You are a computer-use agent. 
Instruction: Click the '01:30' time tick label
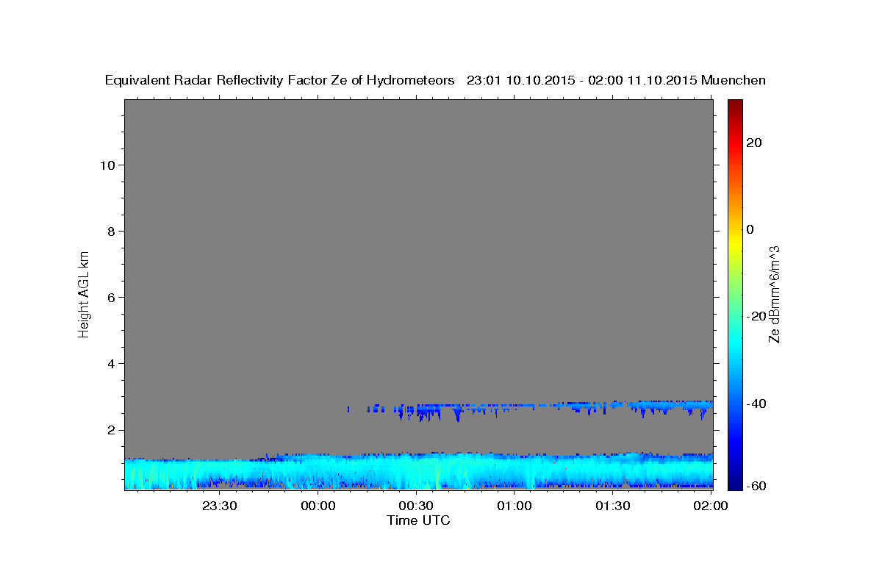(612, 506)
